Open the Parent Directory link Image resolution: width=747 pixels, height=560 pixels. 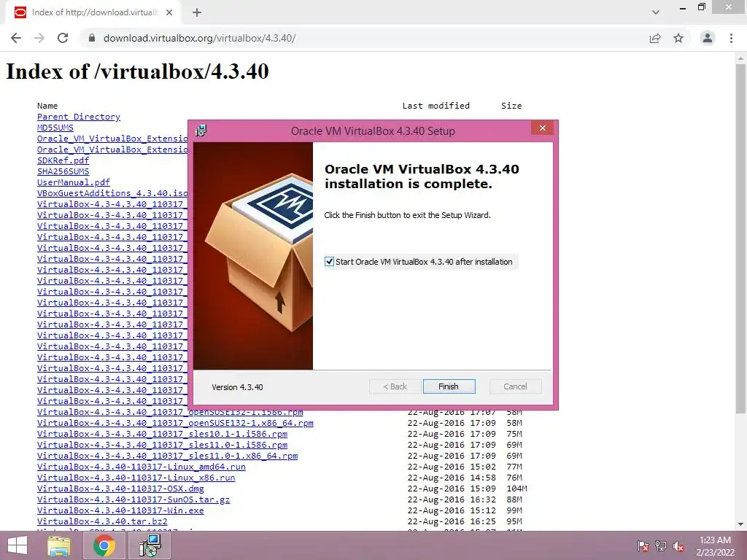[79, 117]
